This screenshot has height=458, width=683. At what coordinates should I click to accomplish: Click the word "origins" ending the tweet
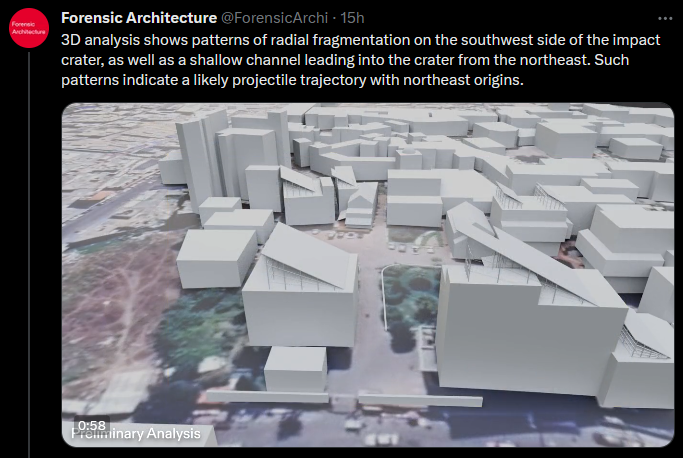(x=496, y=81)
